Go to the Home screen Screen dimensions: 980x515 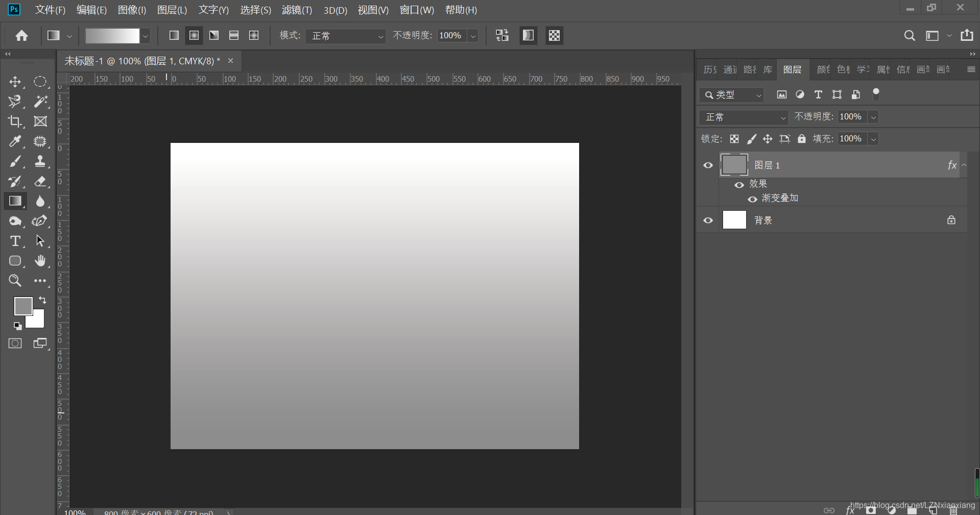click(21, 35)
